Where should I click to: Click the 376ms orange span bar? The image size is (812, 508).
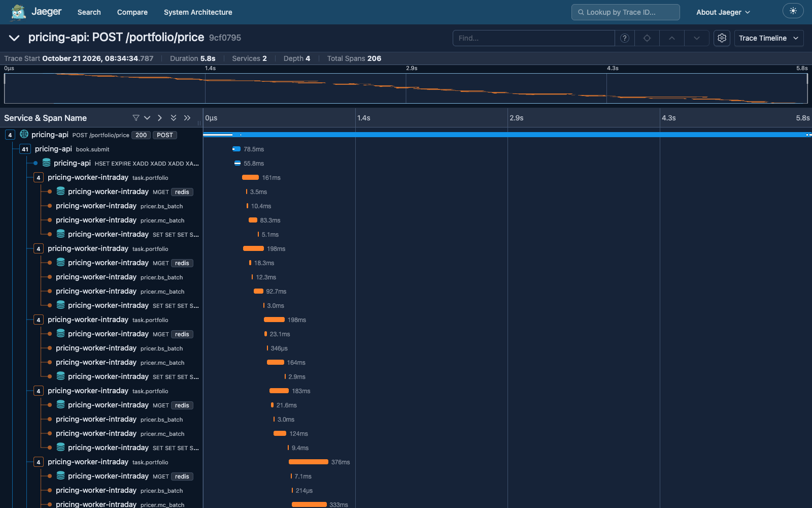[x=309, y=462]
